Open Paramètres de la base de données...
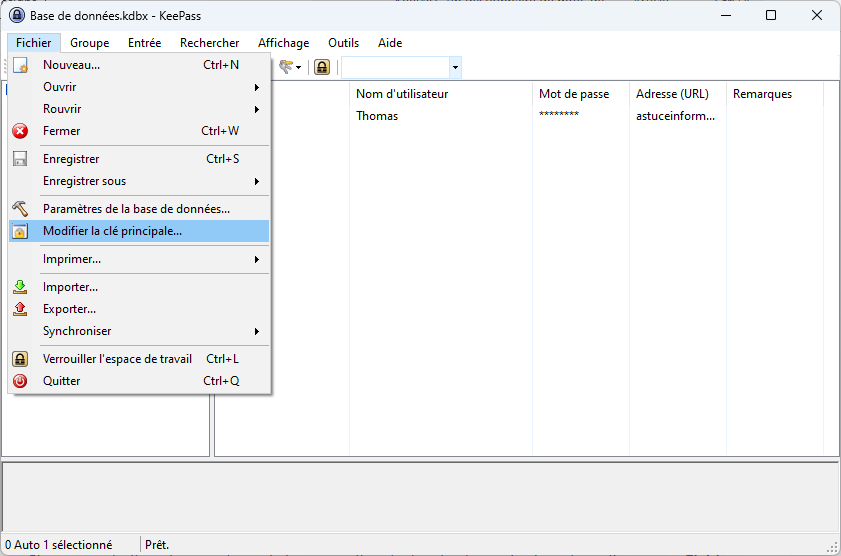841x556 pixels. point(139,209)
